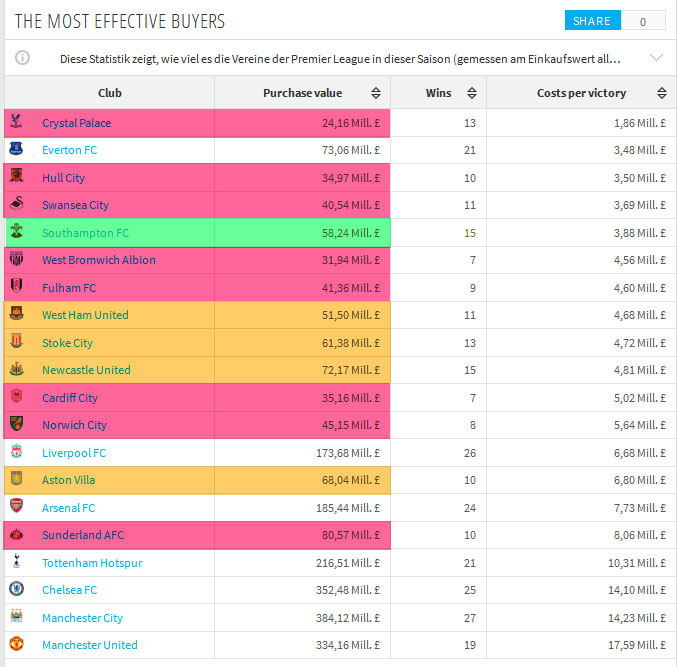This screenshot has width=677, height=667.
Task: Open the Newcastle United link
Action: click(86, 370)
